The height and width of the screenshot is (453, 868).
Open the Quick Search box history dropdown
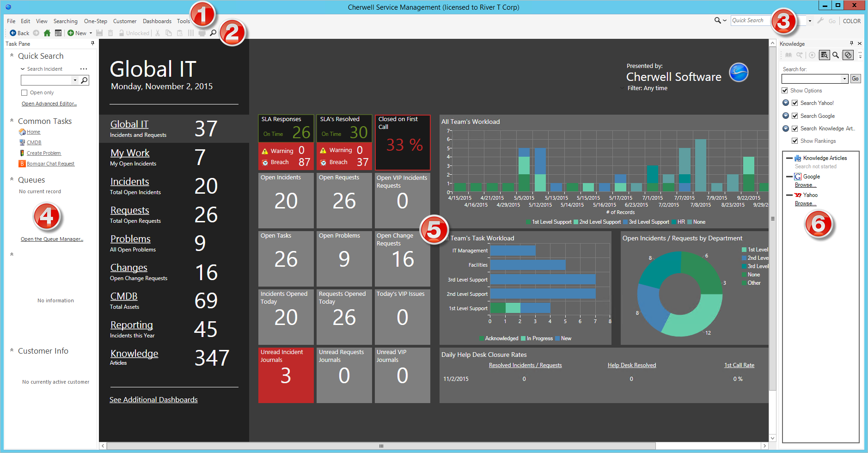(x=810, y=21)
